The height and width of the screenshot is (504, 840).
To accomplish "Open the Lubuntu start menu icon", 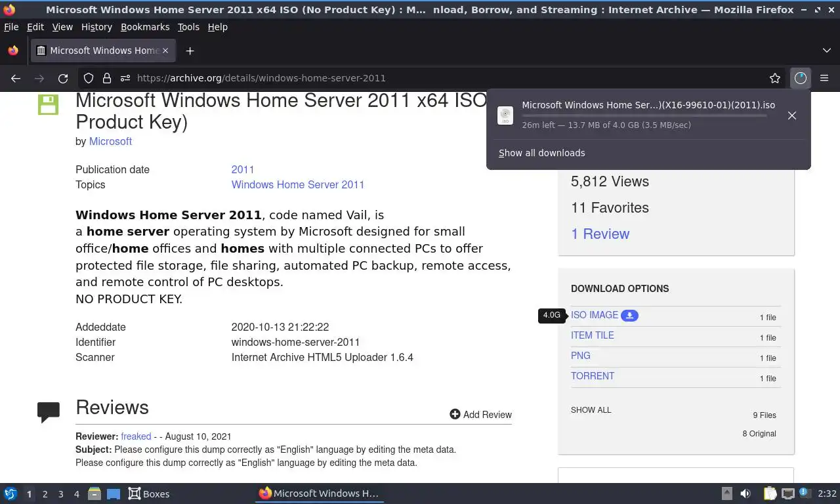I will pyautogui.click(x=10, y=493).
